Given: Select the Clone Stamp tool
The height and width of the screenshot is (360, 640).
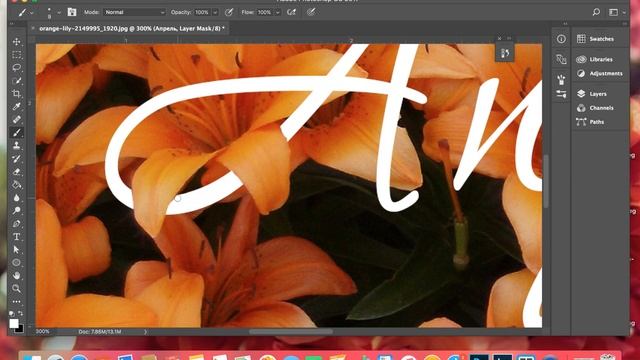Looking at the screenshot, I should 16,146.
